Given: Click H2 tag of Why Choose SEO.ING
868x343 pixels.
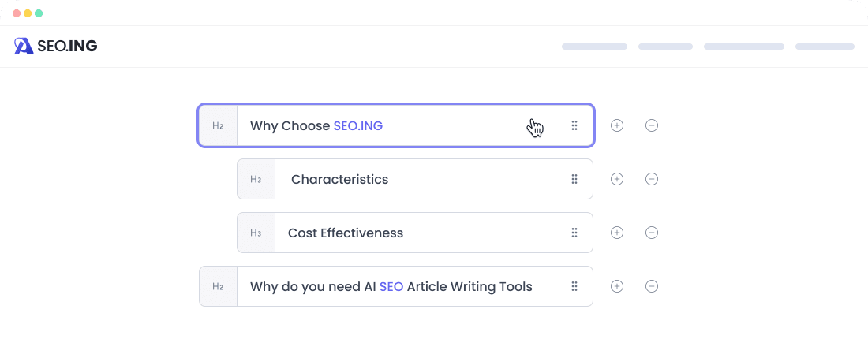Looking at the screenshot, I should [218, 125].
